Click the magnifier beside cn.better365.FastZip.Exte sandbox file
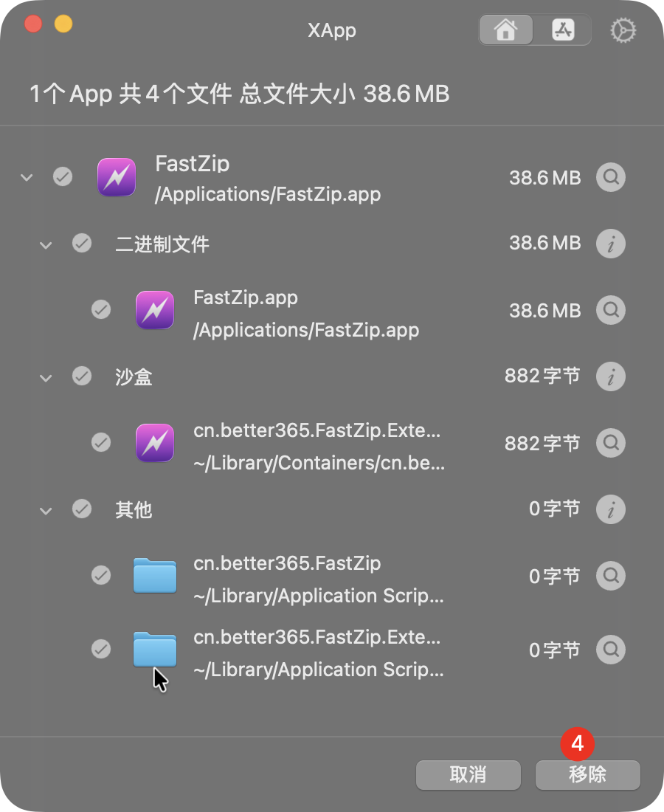The image size is (664, 812). click(610, 443)
